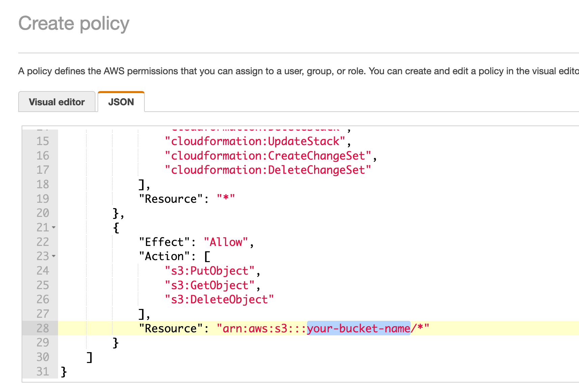Click the "cloudformation:DeleteChangeSet" action string
Screen dimensions: 579x392
pos(268,170)
